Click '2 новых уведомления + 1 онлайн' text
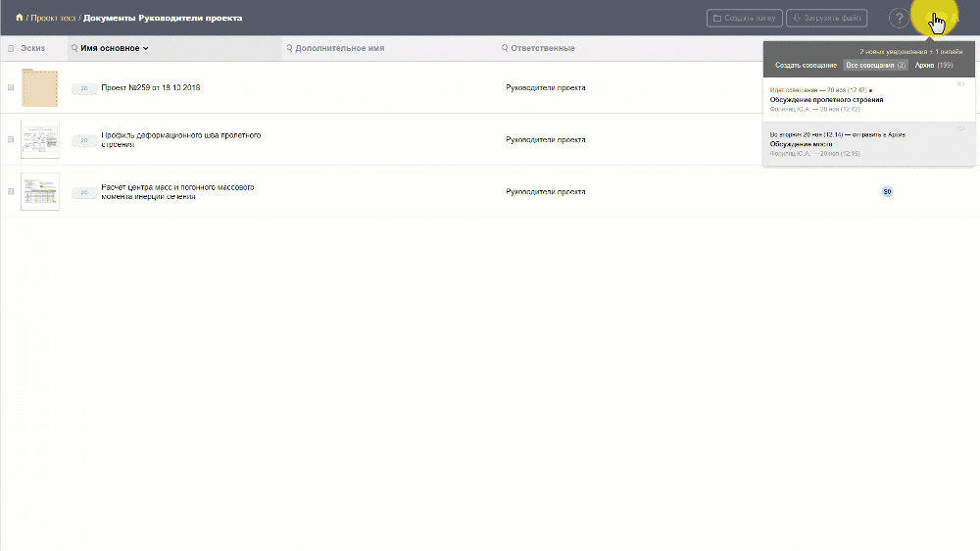The width and height of the screenshot is (980, 551). coord(910,52)
